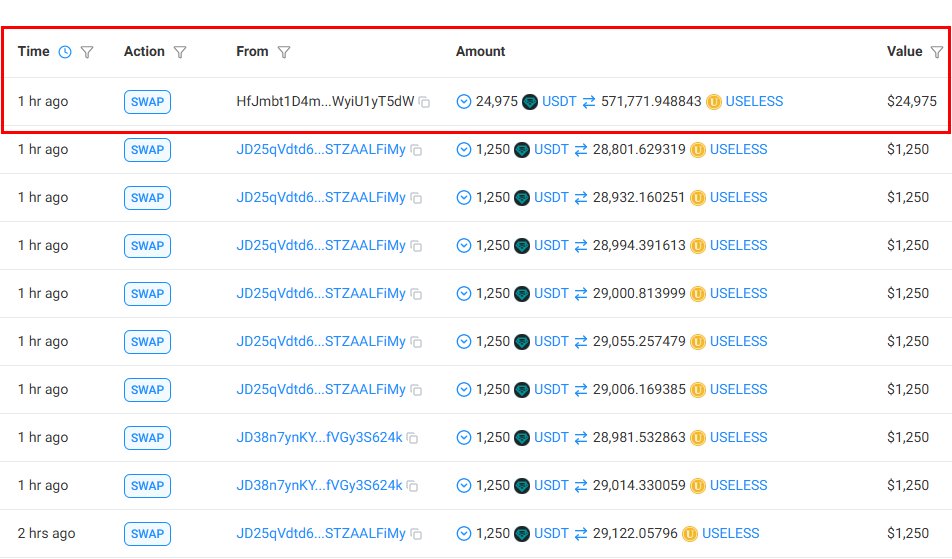Open JD38n7ynKY address in 28,981.532863 row
This screenshot has width=952, height=559.
(319, 437)
